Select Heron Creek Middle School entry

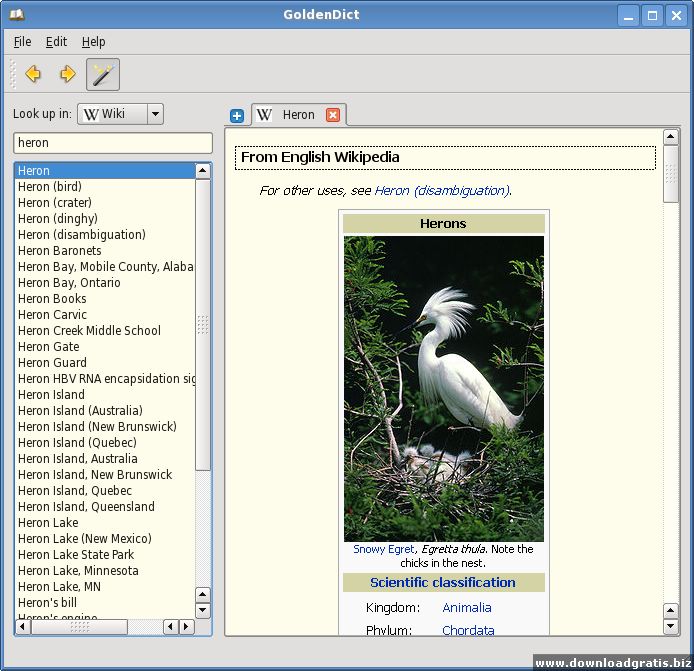105,331
